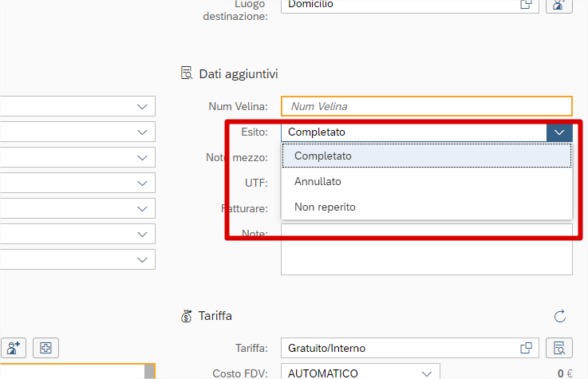This screenshot has width=588, height=379.
Task: Expand the Costo FDV dropdown
Action: click(x=426, y=373)
